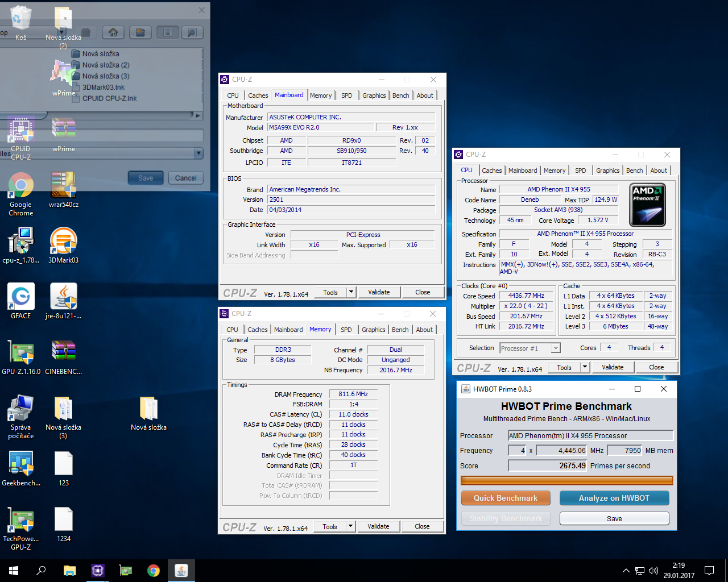Open Chrome from the taskbar
This screenshot has width=728, height=582.
(154, 571)
